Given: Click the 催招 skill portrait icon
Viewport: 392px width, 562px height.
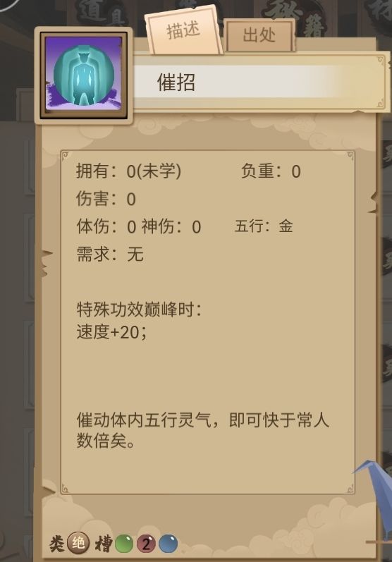Looking at the screenshot, I should coord(84,75).
